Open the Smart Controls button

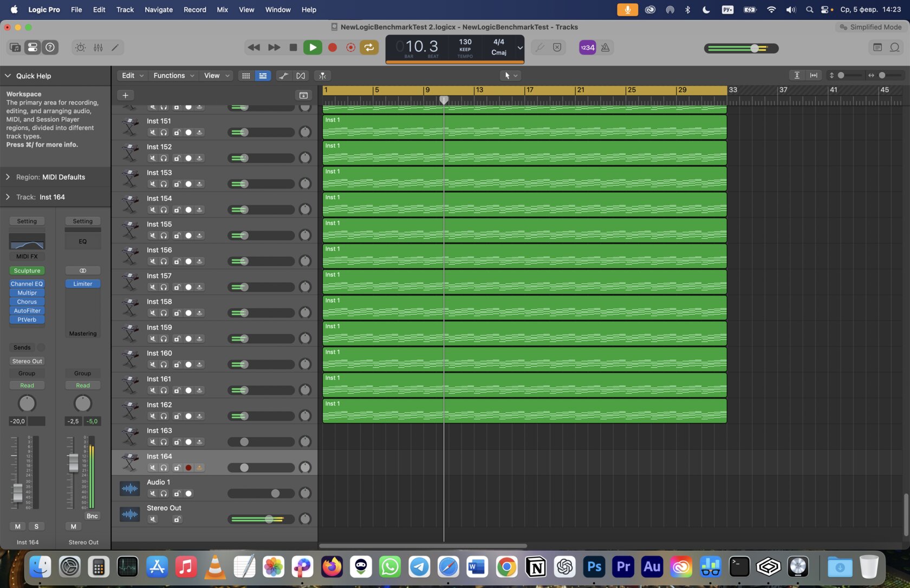(80, 48)
